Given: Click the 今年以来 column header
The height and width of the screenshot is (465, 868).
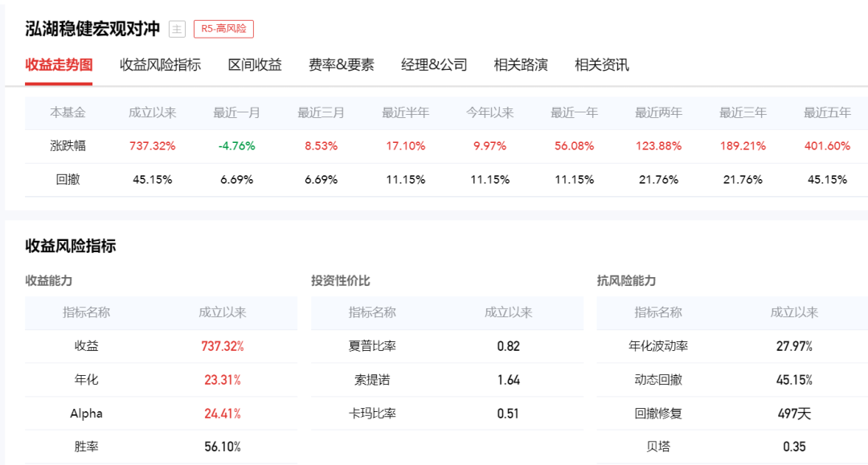Looking at the screenshot, I should 490,112.
